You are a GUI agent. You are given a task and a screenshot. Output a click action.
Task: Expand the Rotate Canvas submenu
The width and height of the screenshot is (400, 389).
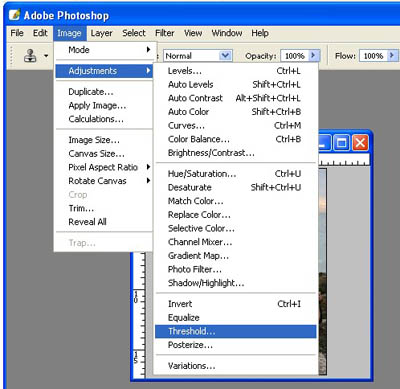coord(104,181)
